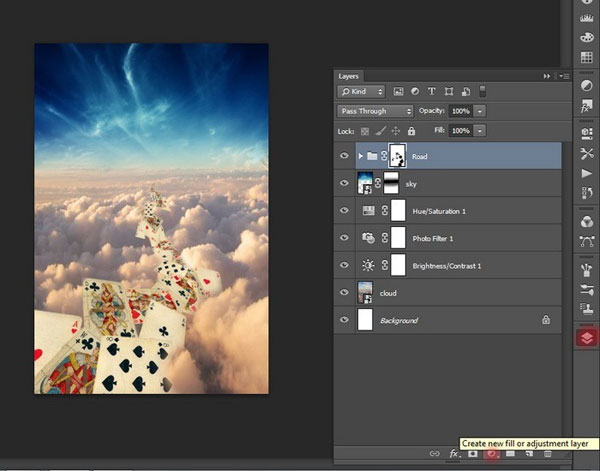Hide the sky layer
The height and width of the screenshot is (471, 600).
(x=344, y=183)
